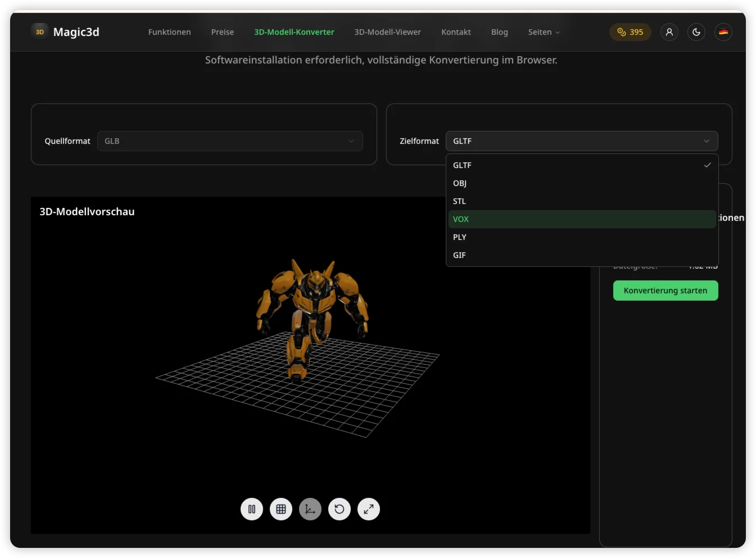Toggle the grid display in the preview
Image resolution: width=756 pixels, height=558 pixels.
coord(281,509)
